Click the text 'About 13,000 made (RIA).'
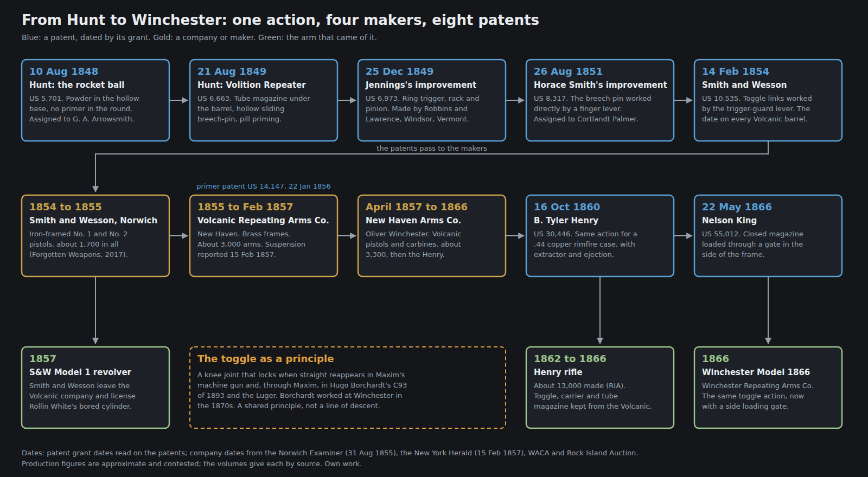This screenshot has height=477, width=868. pyautogui.click(x=579, y=386)
